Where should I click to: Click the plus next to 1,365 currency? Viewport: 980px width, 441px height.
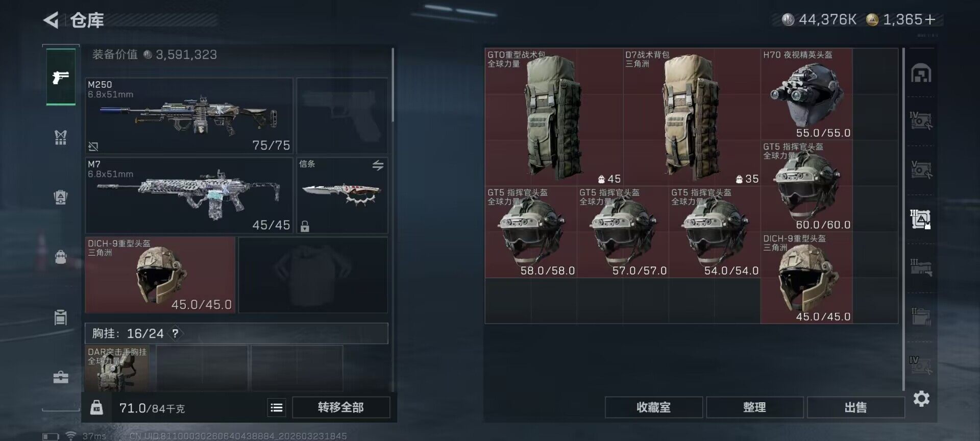pos(930,19)
